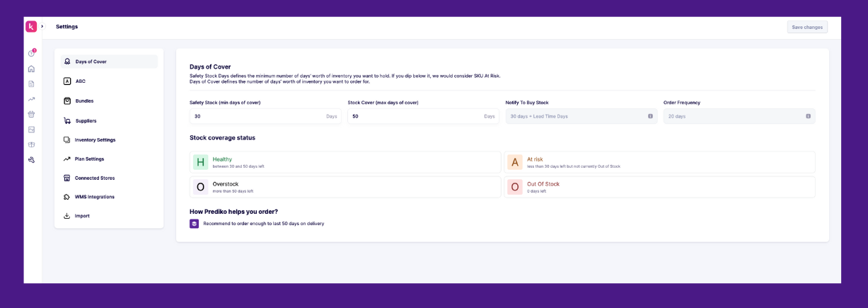
Task: Click the pink Prediko logo icon
Action: (31, 26)
